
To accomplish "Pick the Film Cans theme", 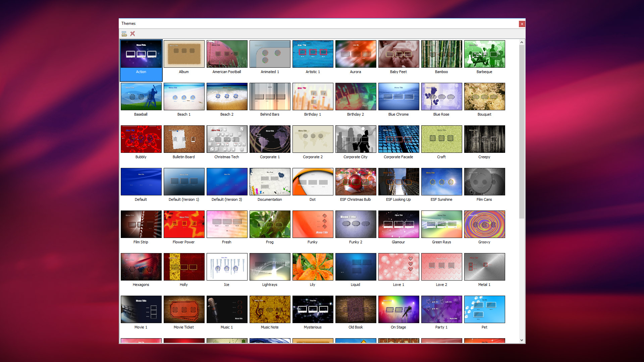I will pos(484,181).
